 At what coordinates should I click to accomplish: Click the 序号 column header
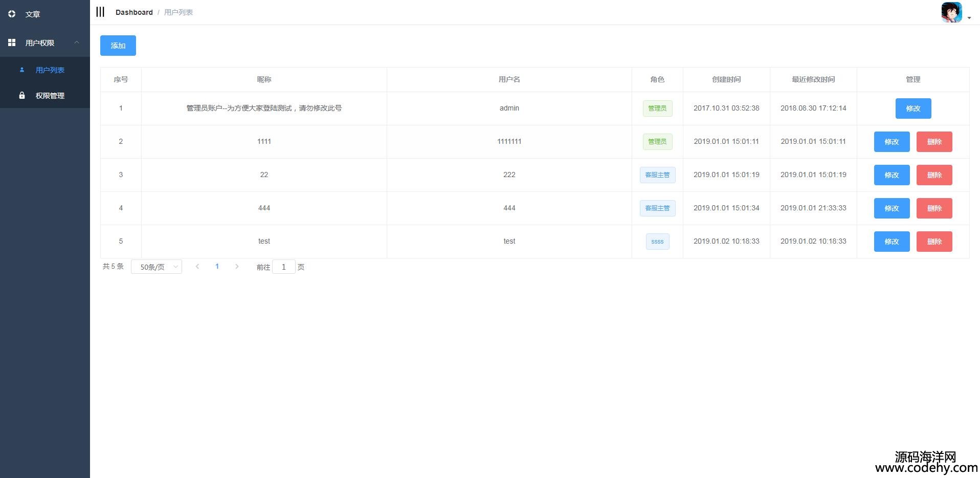121,79
